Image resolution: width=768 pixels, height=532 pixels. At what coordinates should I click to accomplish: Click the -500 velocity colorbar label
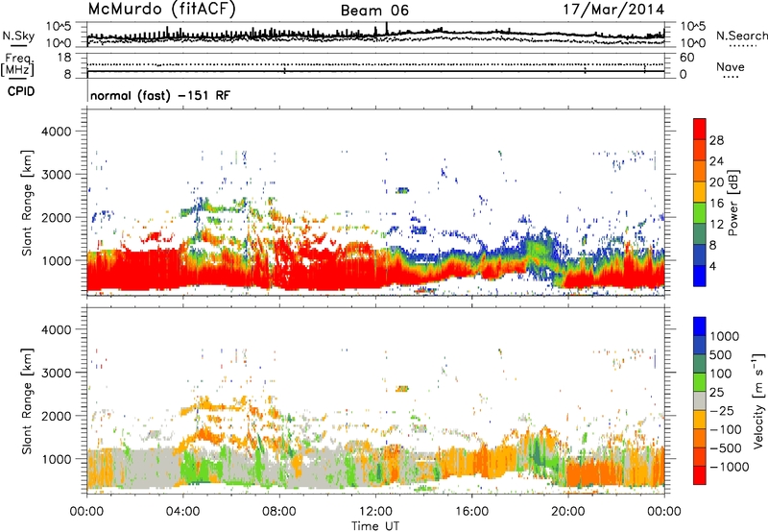pos(726,447)
